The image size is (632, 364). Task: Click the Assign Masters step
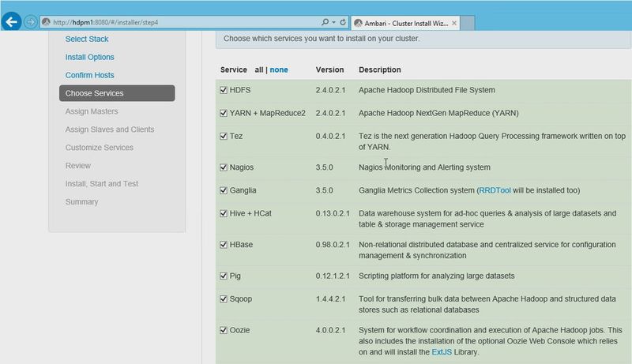(92, 111)
